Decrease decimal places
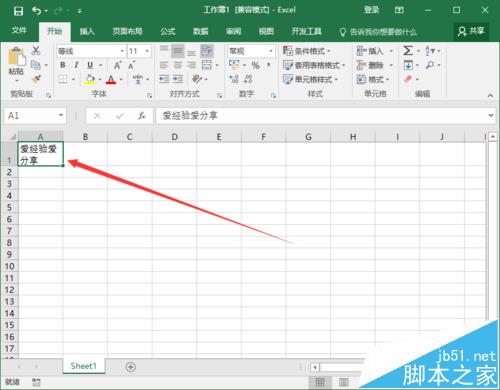Image resolution: width=500 pixels, height=390 pixels. [x=248, y=79]
